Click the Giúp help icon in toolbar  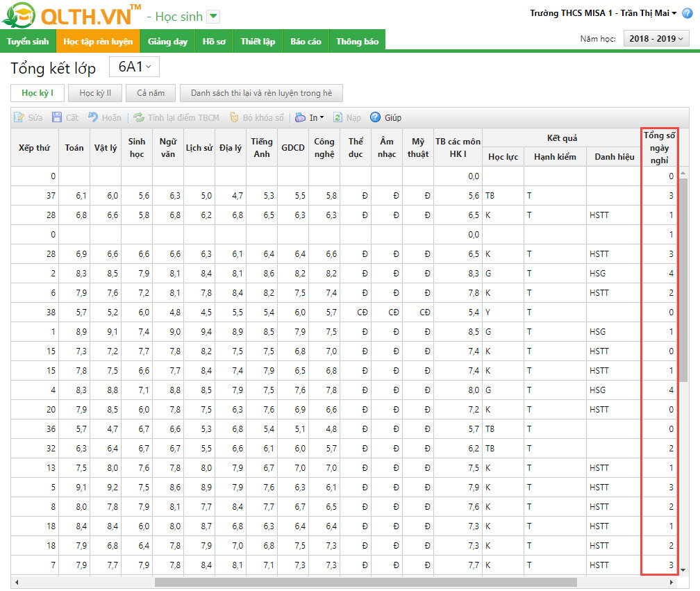click(376, 117)
